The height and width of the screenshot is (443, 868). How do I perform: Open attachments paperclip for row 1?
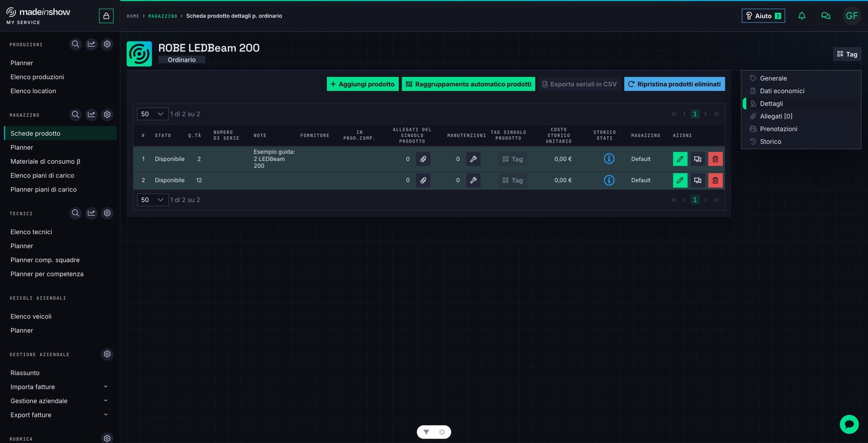(423, 159)
